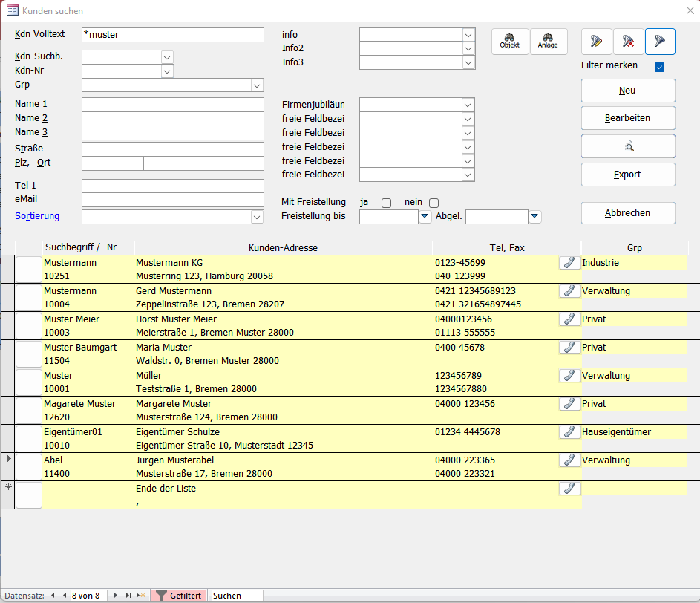Expand the Info2 combo box

click(468, 49)
